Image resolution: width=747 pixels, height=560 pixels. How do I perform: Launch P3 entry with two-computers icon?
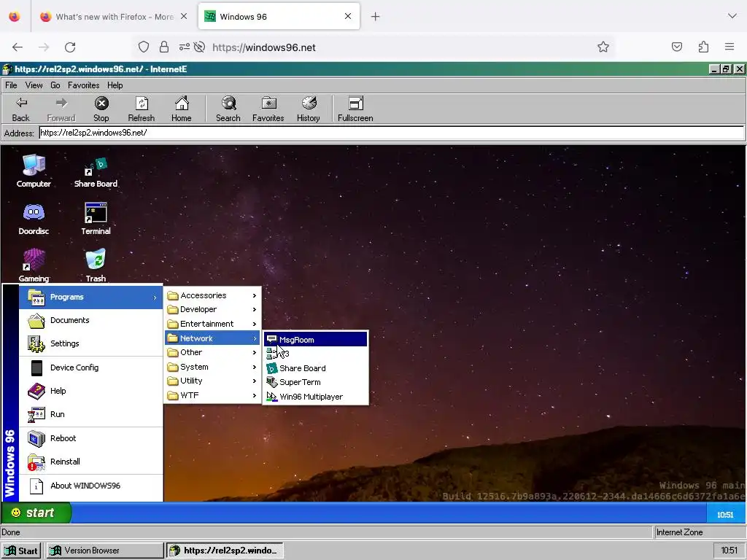tap(315, 354)
